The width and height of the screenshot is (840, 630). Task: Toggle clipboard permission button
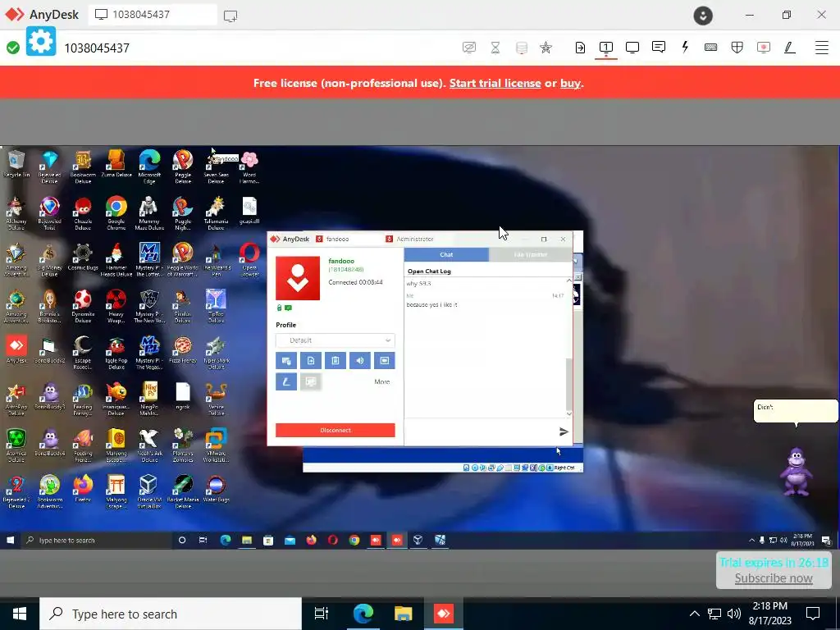[336, 361]
